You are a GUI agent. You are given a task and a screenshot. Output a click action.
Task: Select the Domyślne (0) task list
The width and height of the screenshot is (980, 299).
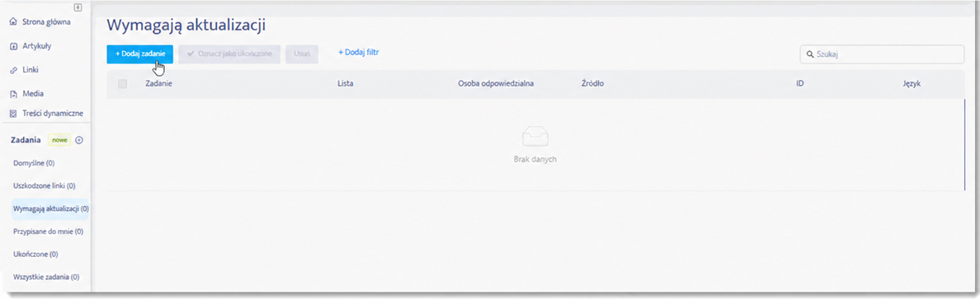click(x=35, y=163)
